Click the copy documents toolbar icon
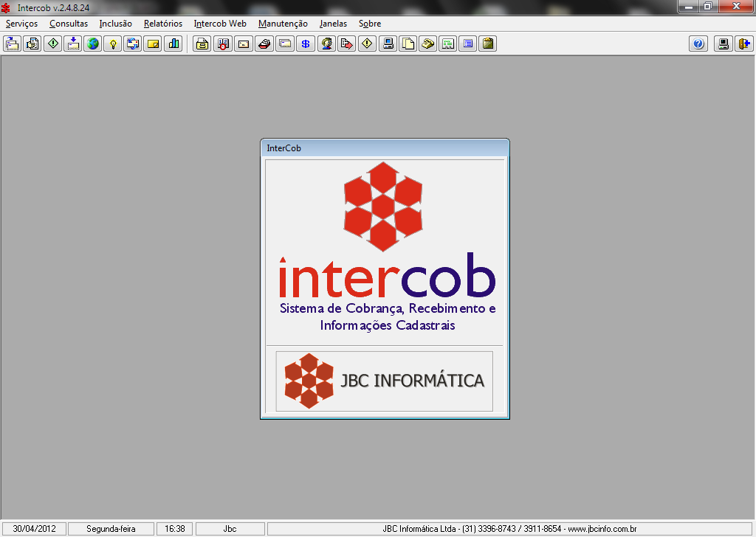Screen dimensions: 756x537 coord(408,44)
